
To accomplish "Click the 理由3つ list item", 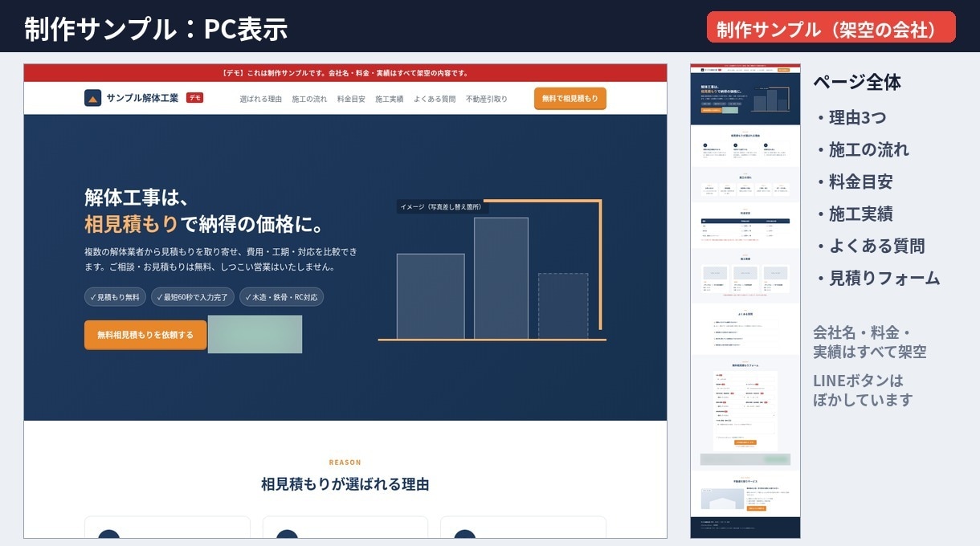I will coord(850,117).
